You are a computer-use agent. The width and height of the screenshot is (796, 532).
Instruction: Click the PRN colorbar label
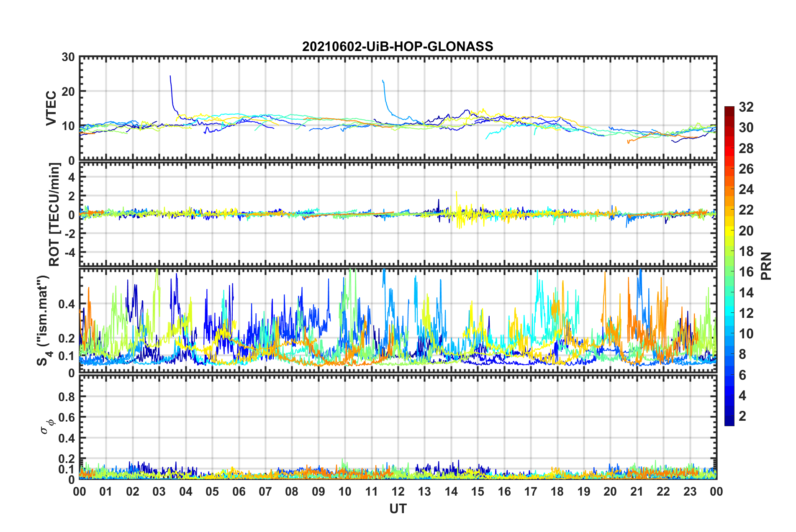[x=766, y=266]
